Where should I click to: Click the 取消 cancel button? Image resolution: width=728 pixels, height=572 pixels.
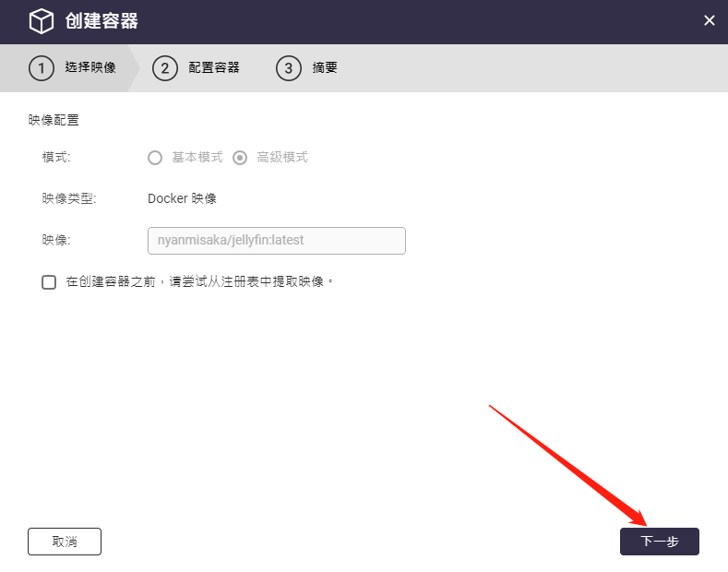click(x=65, y=542)
